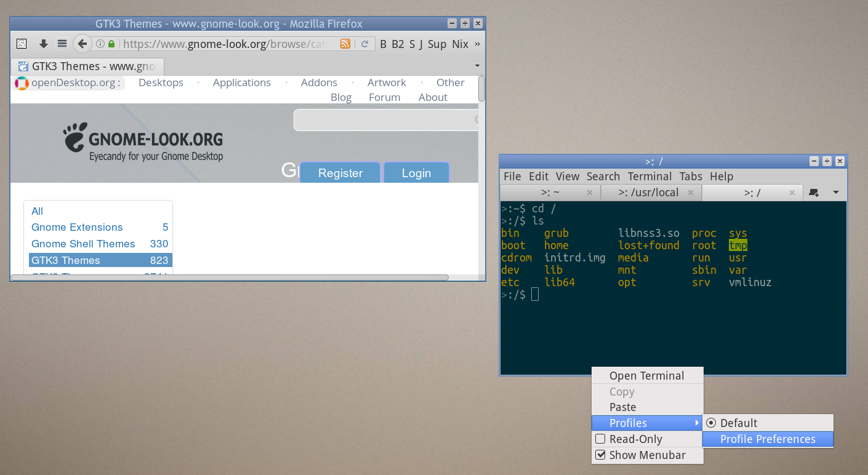Open the terminal File menu

click(512, 177)
